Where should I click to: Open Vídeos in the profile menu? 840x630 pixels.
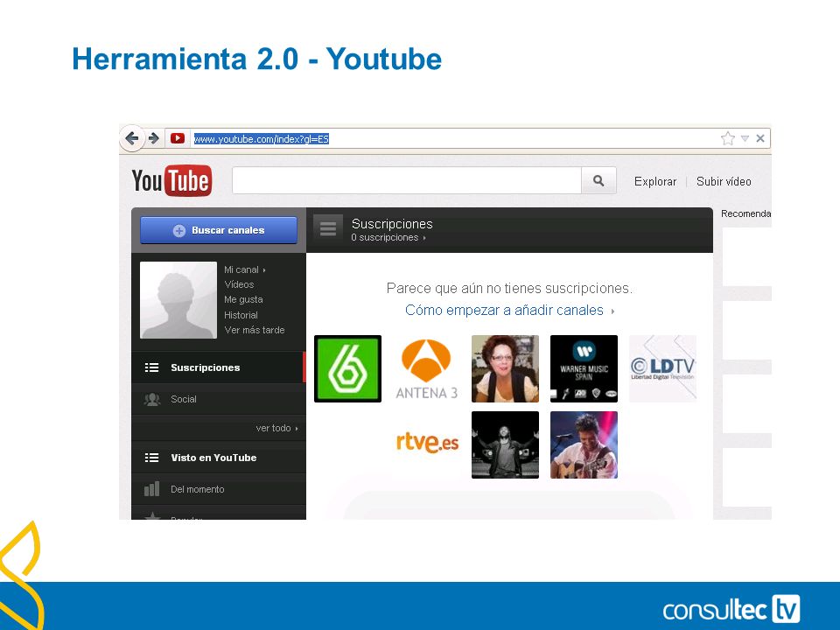[239, 284]
